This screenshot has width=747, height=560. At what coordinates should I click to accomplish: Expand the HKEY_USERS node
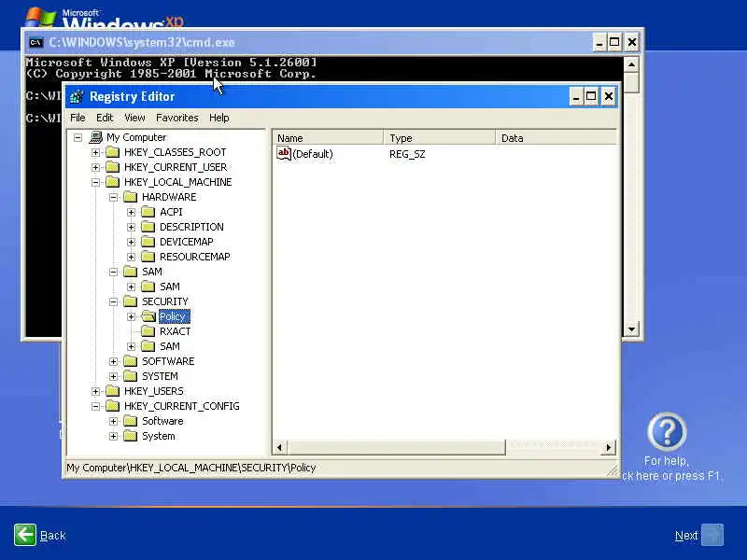click(96, 391)
